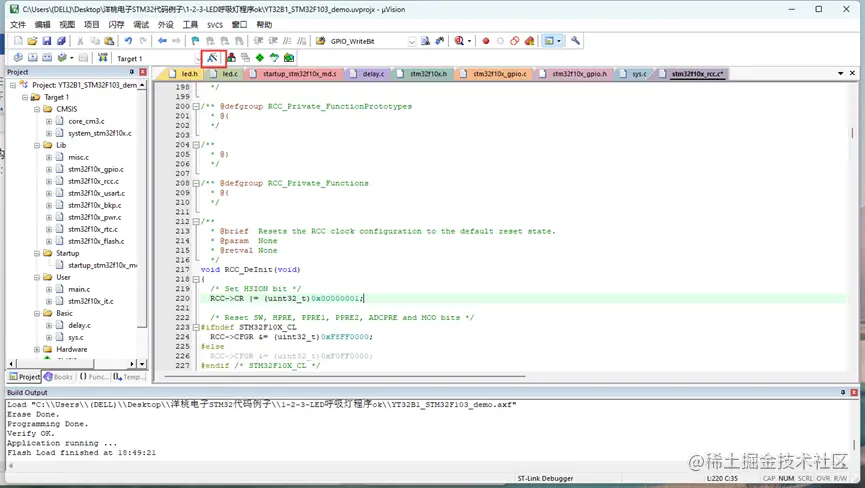Save the current file
865x488 pixels.
pyautogui.click(x=47, y=41)
